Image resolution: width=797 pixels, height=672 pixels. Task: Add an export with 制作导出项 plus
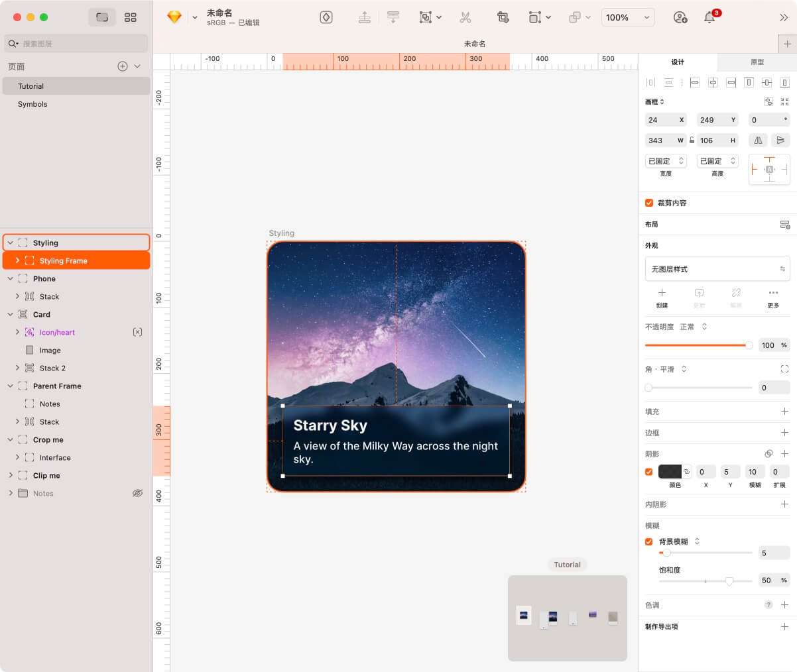784,626
